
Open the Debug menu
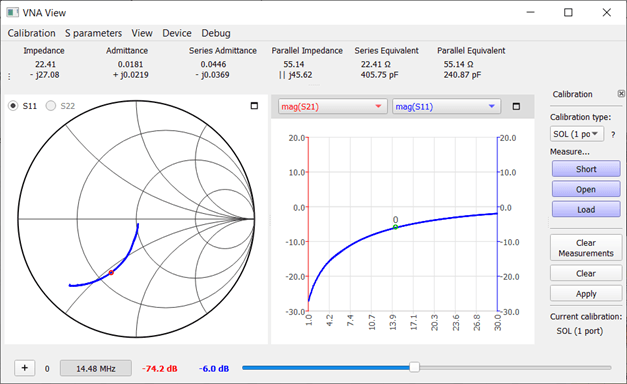tap(216, 33)
